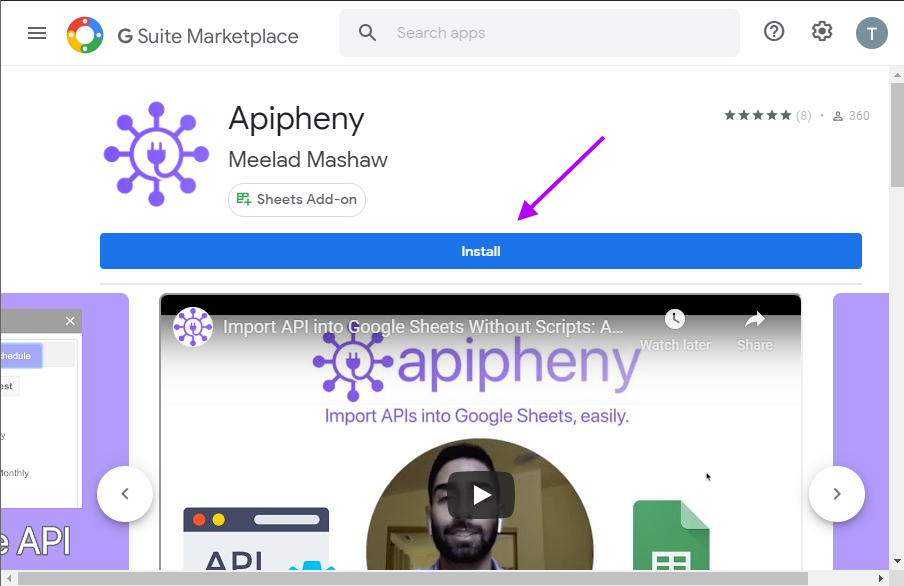Open the G Suite Marketplace home link
The image size is (904, 586).
click(208, 36)
